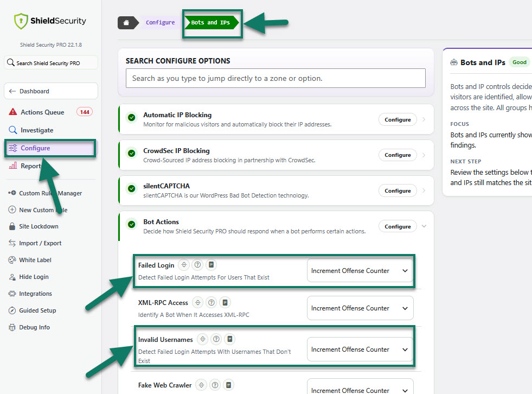532x394 pixels.
Task: Click the Search Shield Security PRO box
Action: click(x=51, y=63)
